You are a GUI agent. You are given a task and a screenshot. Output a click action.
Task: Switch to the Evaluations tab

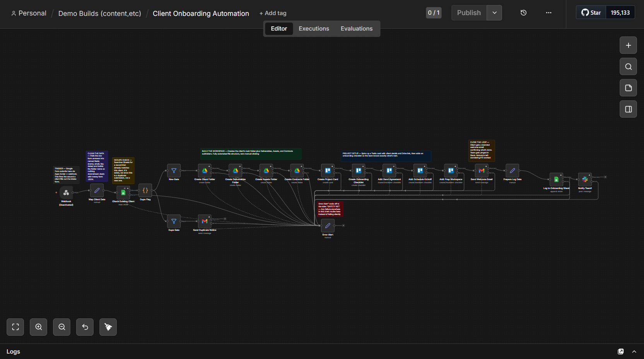357,29
